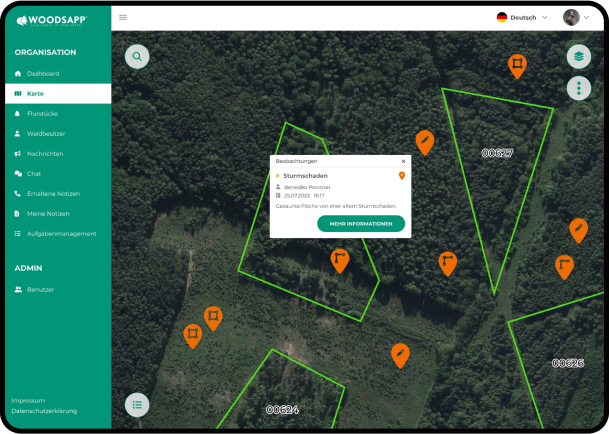Open the Chat menu item

pos(34,174)
